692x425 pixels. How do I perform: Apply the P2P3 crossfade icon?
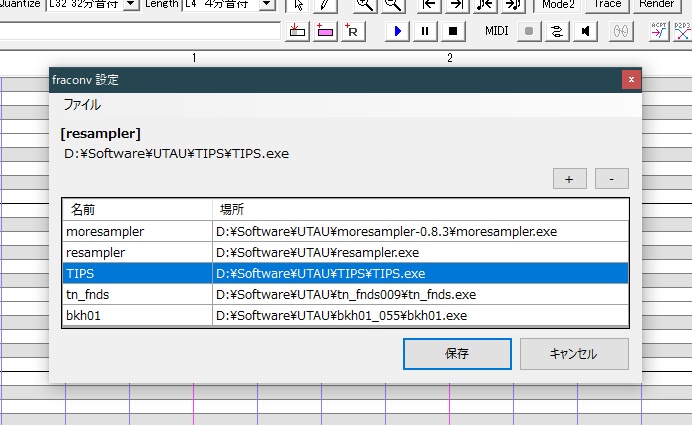(x=682, y=31)
